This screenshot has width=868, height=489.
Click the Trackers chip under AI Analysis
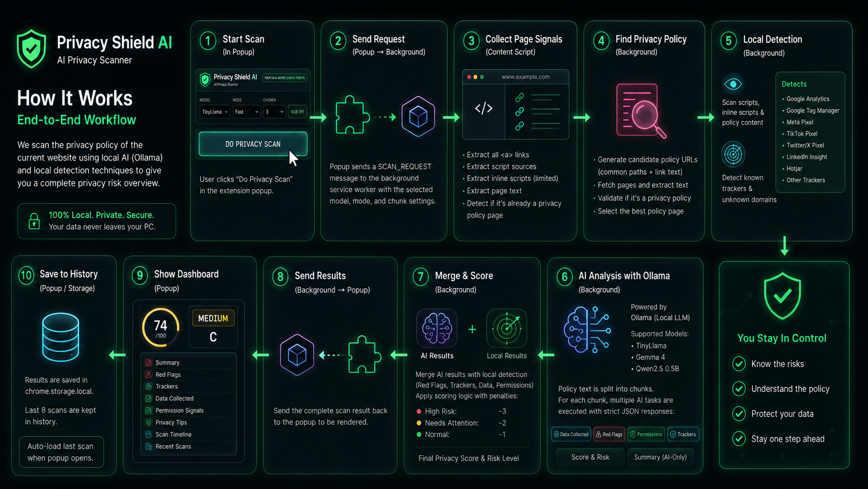pos(683,434)
